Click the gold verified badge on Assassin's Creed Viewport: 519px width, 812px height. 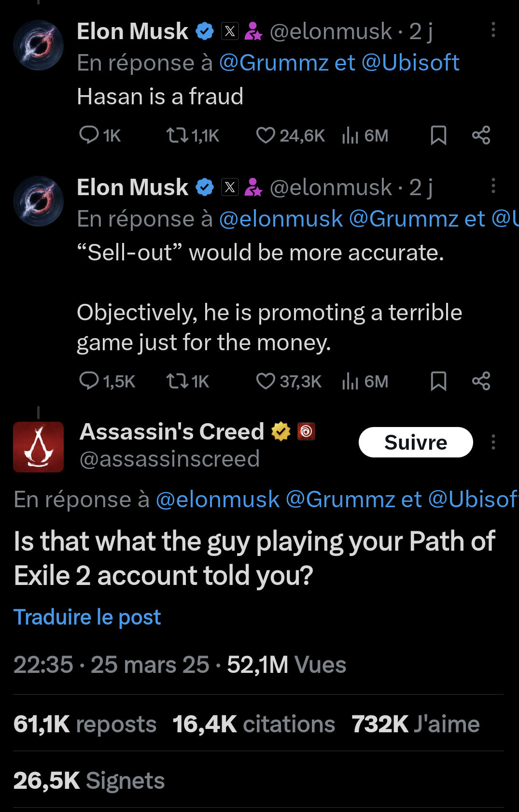pos(280,430)
